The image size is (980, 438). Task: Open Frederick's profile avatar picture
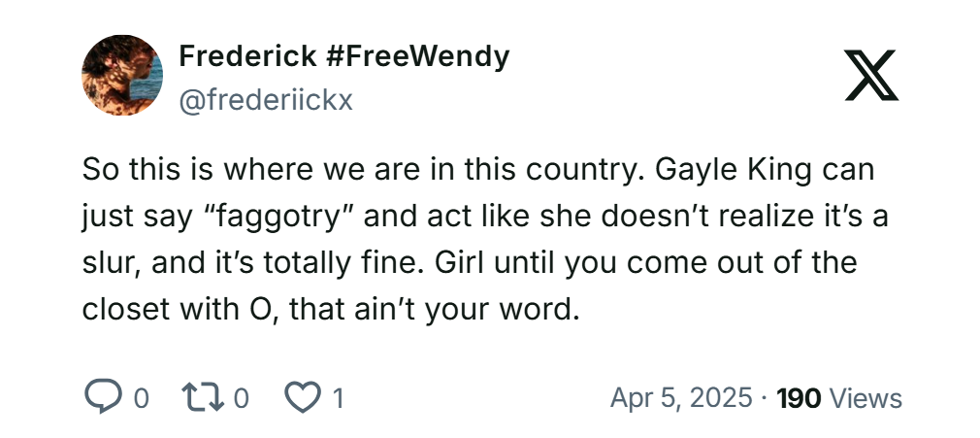click(121, 76)
